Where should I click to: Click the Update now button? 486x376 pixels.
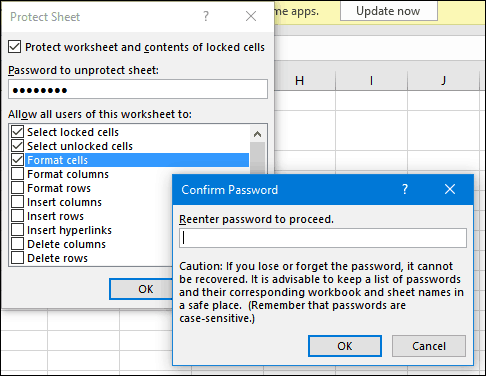coord(388,11)
